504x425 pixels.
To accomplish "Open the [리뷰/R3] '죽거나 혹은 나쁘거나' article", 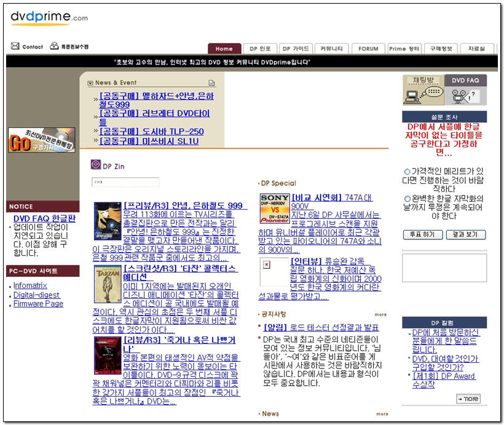I will point(179,344).
